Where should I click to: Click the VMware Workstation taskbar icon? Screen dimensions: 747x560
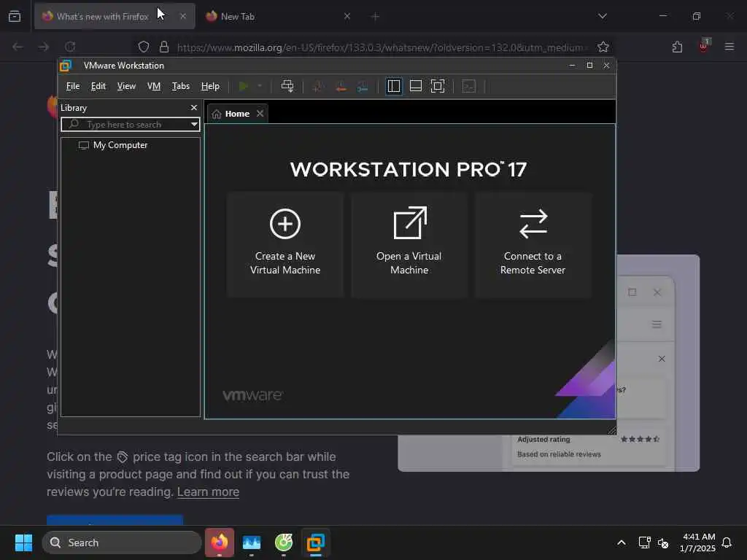pos(315,542)
